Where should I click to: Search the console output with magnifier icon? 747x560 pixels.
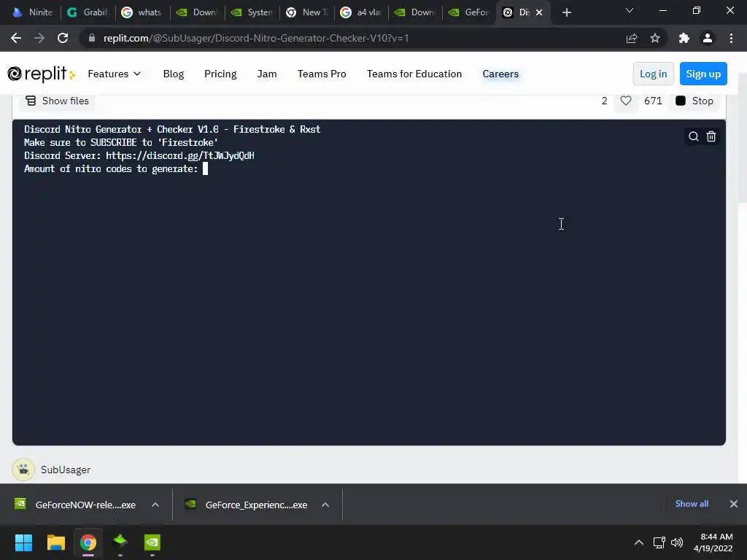pyautogui.click(x=694, y=136)
